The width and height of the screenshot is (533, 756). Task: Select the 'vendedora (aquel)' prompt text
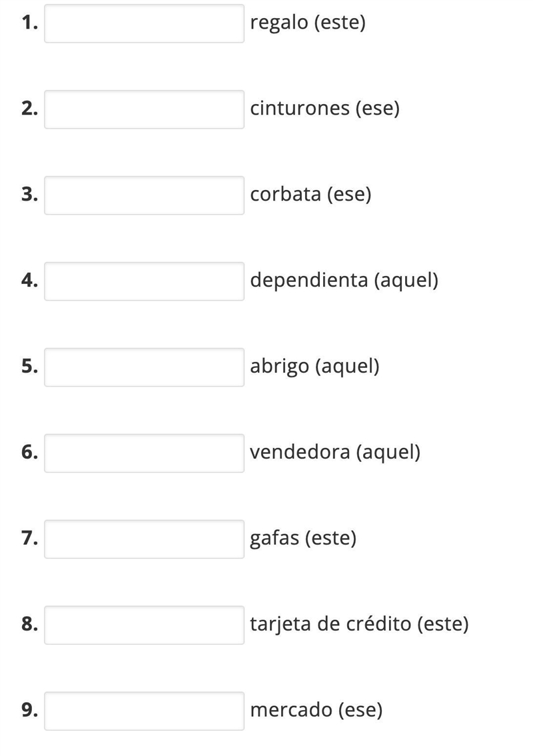335,452
